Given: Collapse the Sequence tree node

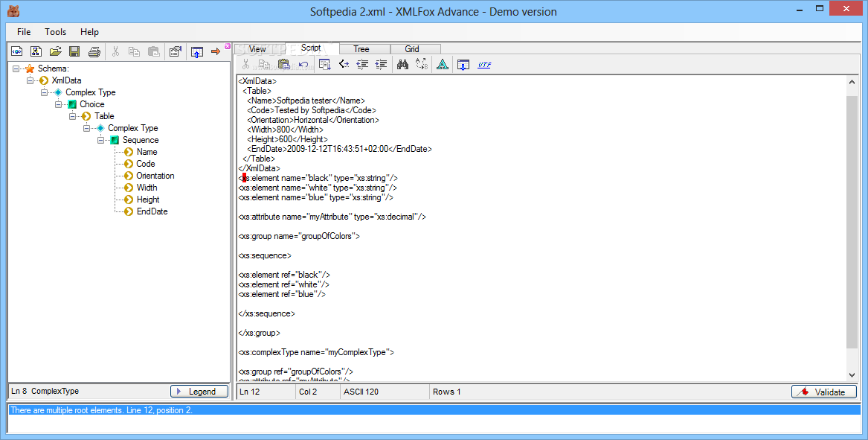Looking at the screenshot, I should 100,140.
